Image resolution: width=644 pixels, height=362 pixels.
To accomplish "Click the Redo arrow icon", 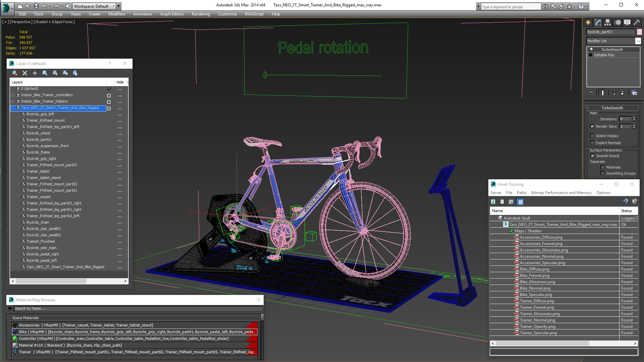I will coord(56,6).
